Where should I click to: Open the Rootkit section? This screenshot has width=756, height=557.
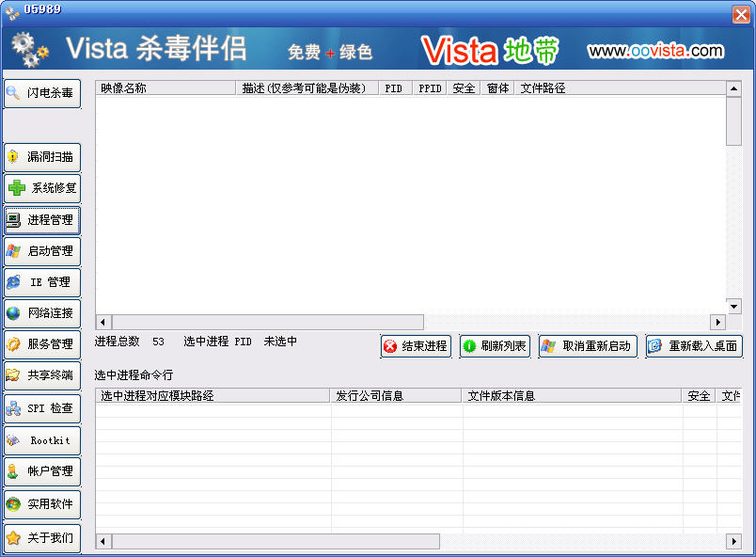(x=42, y=440)
